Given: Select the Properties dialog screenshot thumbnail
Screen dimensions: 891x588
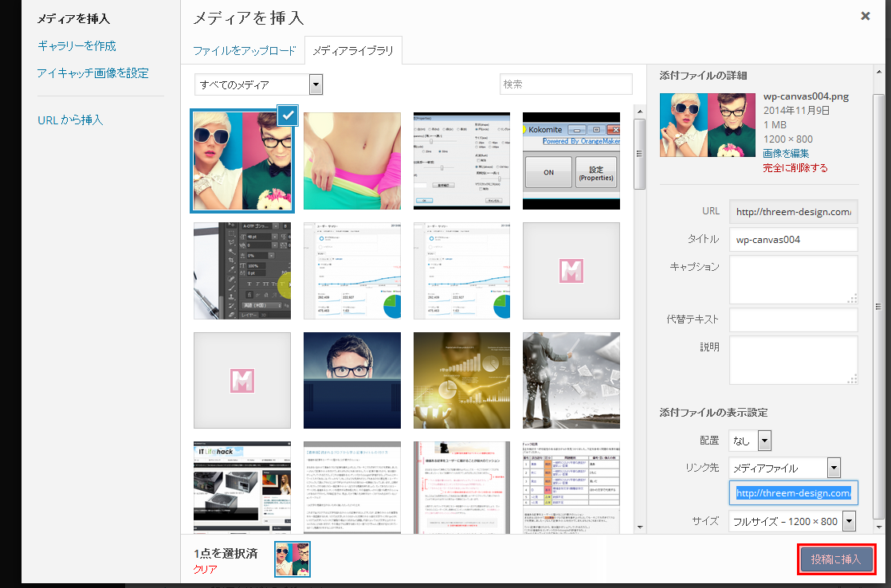Looking at the screenshot, I should click(461, 161).
